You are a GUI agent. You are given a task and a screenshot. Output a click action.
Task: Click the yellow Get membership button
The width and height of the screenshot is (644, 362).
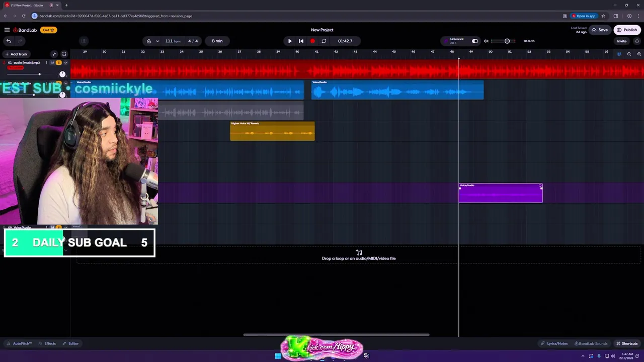coord(48,30)
